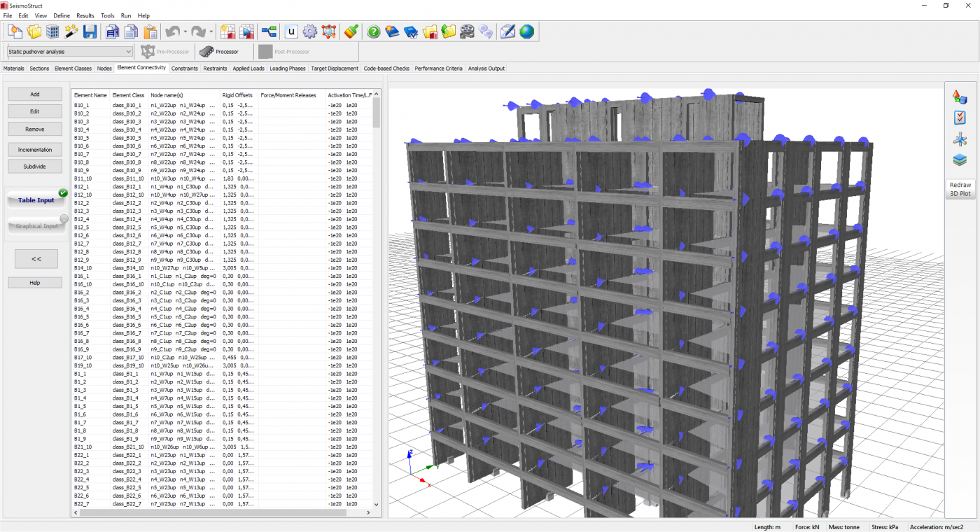The image size is (980, 532).
Task: Collapse the side panel with << button
Action: pos(36,259)
